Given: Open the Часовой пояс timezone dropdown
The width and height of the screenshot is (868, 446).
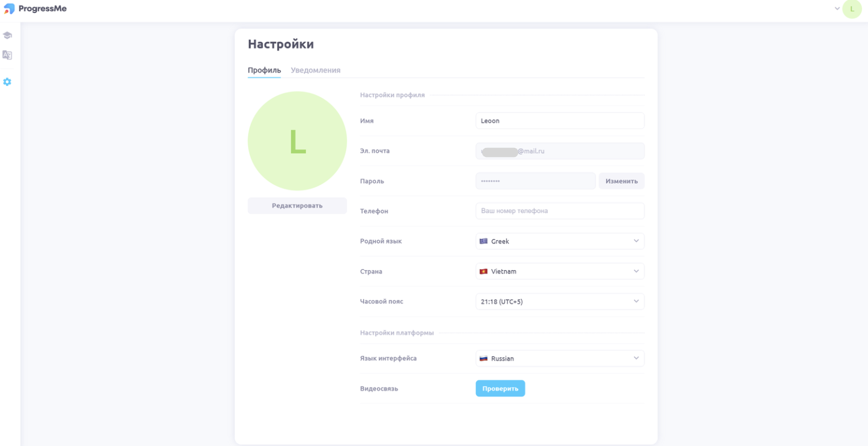Looking at the screenshot, I should [x=560, y=302].
